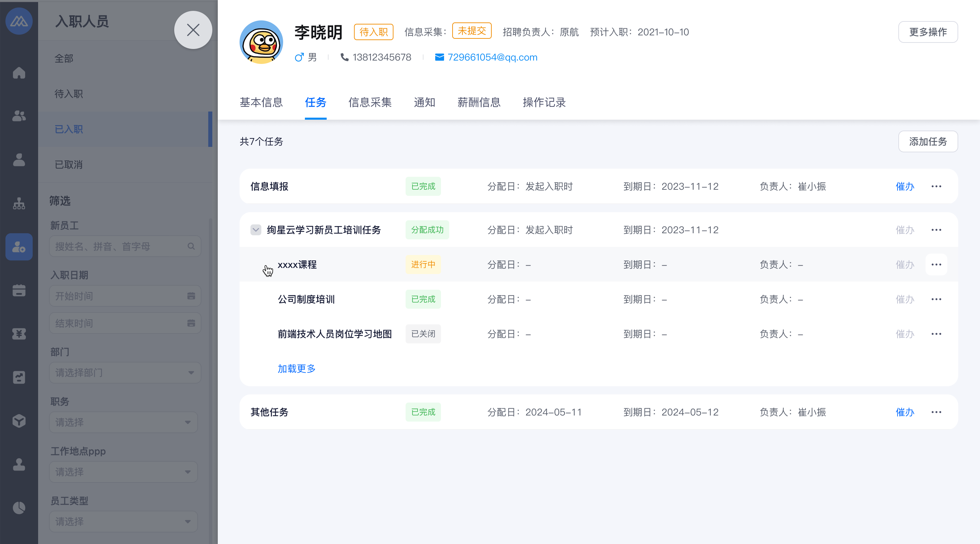This screenshot has width=980, height=544.
Task: Switch to the 信息采集 tab
Action: point(370,102)
